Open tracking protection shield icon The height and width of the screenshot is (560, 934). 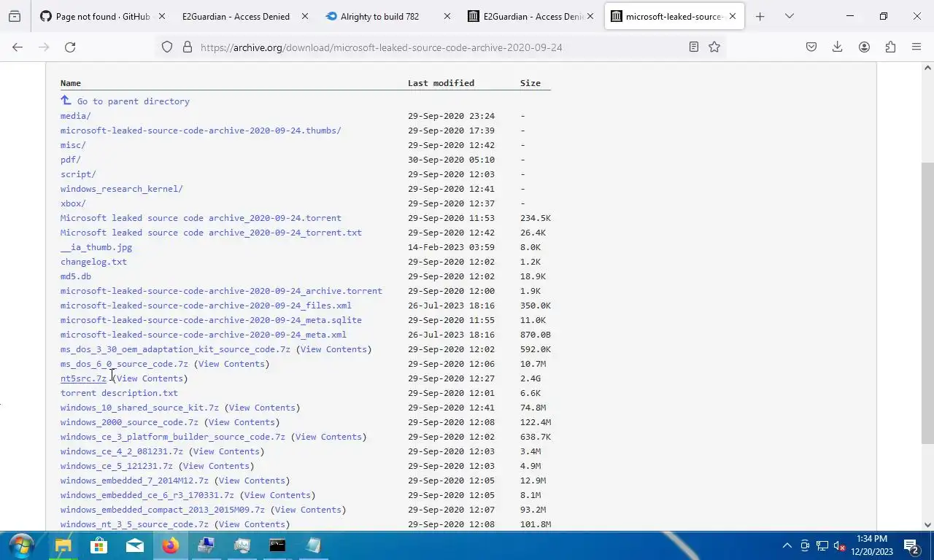click(167, 47)
